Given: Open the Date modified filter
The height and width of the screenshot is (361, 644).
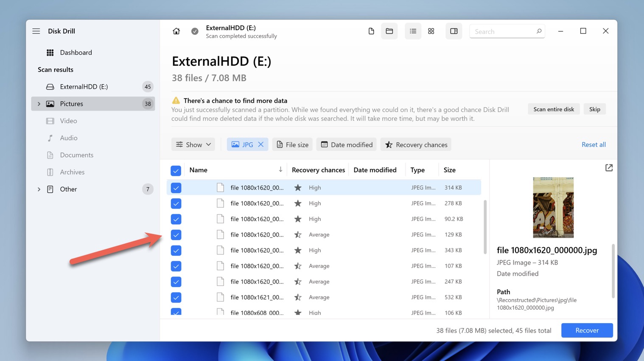Looking at the screenshot, I should [347, 144].
